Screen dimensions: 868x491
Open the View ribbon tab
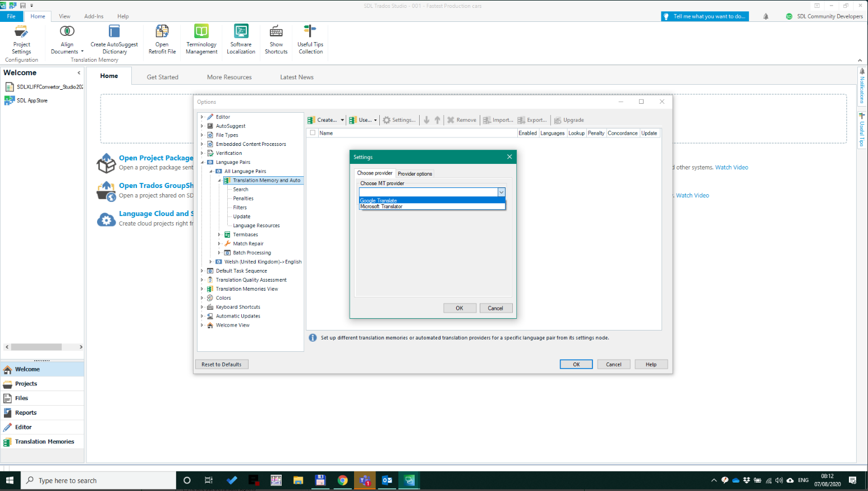[65, 16]
